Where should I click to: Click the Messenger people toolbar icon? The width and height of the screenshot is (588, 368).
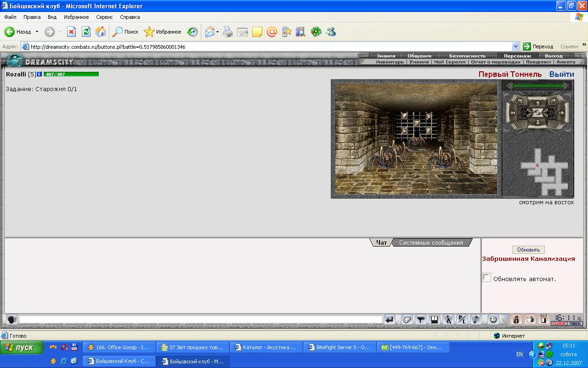331,32
